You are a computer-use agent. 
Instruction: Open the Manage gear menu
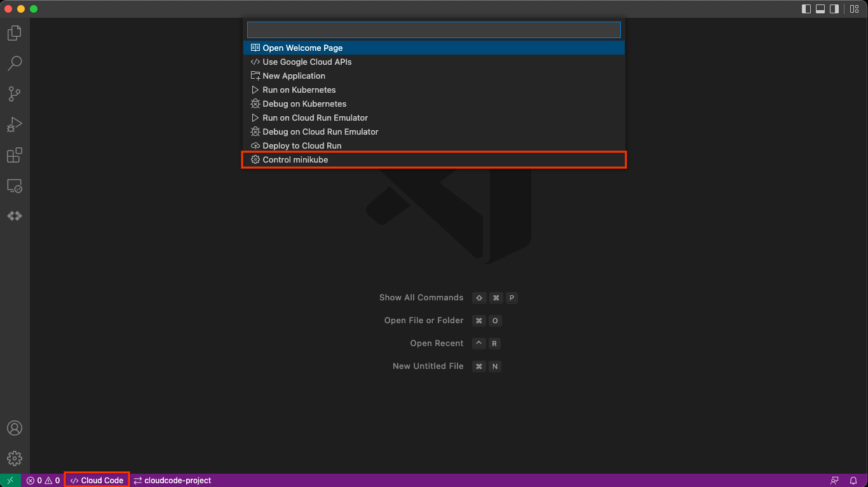15,458
